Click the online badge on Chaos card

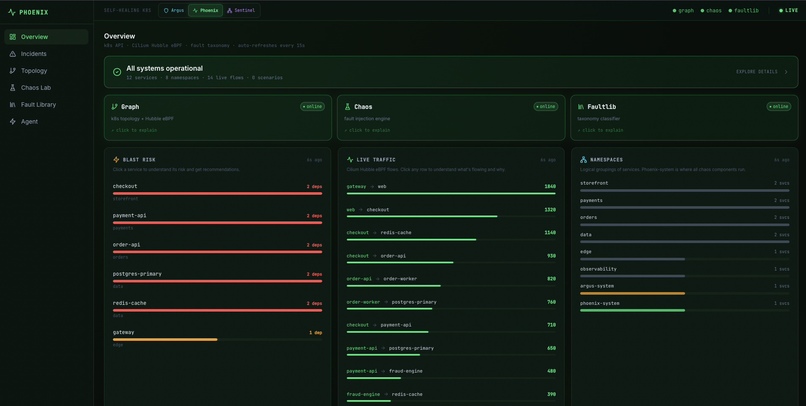[x=546, y=107]
